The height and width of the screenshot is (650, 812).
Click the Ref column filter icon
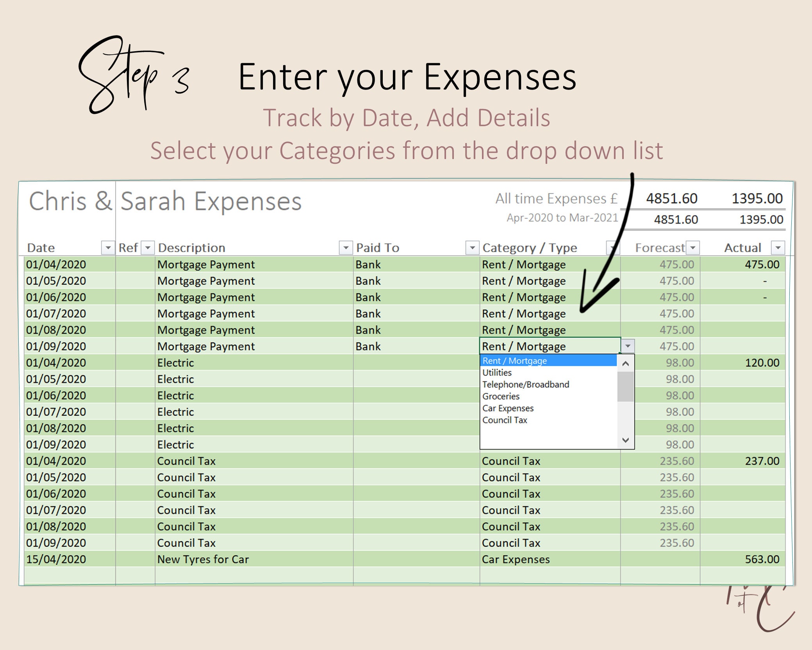pyautogui.click(x=148, y=247)
